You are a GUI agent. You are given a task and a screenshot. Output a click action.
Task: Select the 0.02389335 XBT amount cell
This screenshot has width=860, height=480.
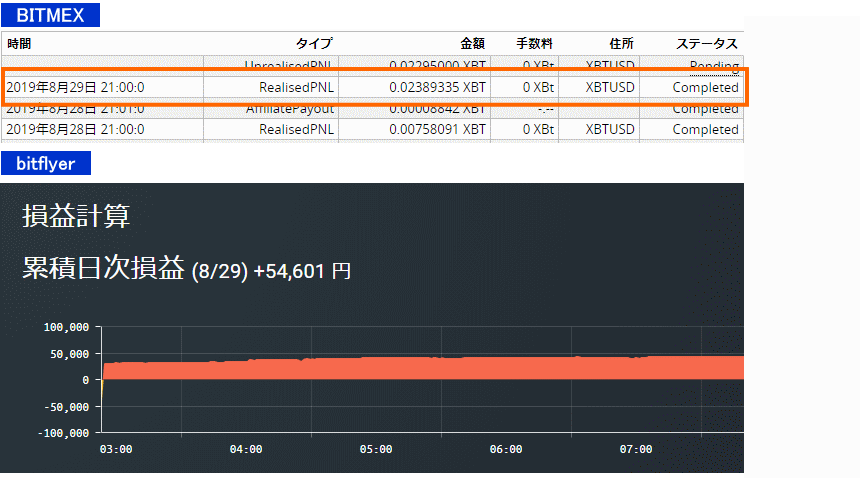(x=438, y=87)
